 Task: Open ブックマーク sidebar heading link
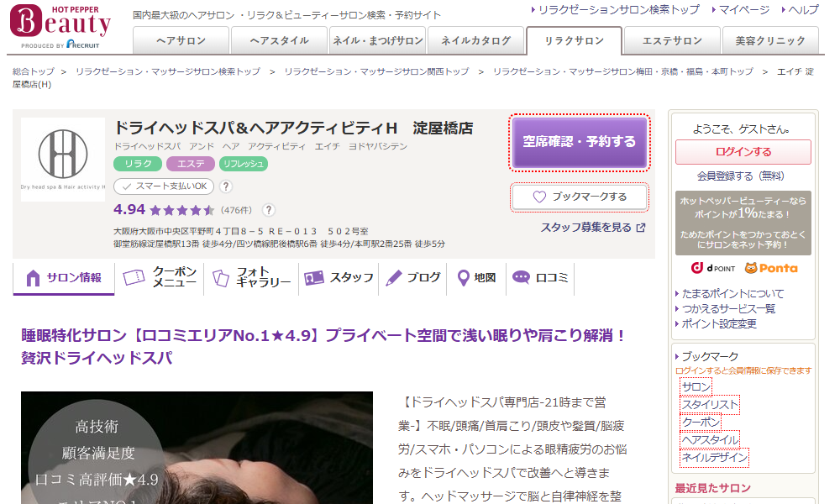tap(710, 356)
